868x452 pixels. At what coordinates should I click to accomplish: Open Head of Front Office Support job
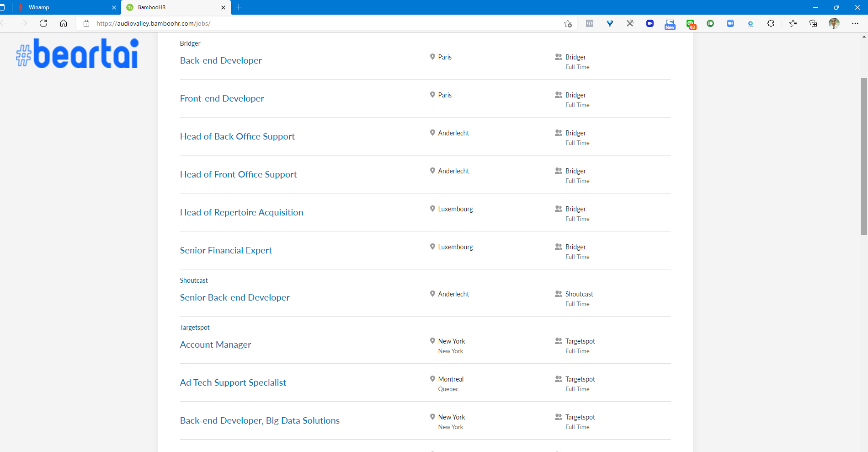point(238,174)
